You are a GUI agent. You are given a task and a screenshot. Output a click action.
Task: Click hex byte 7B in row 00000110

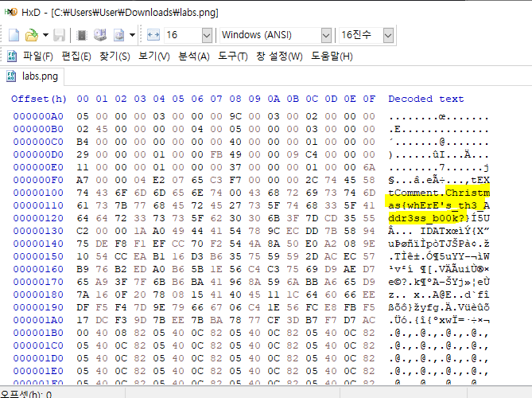121,205
